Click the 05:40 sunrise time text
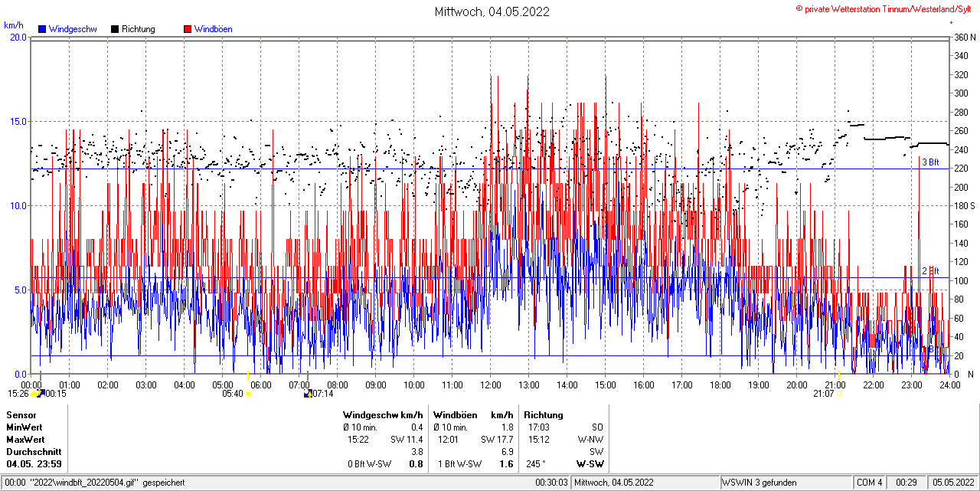 (x=233, y=394)
